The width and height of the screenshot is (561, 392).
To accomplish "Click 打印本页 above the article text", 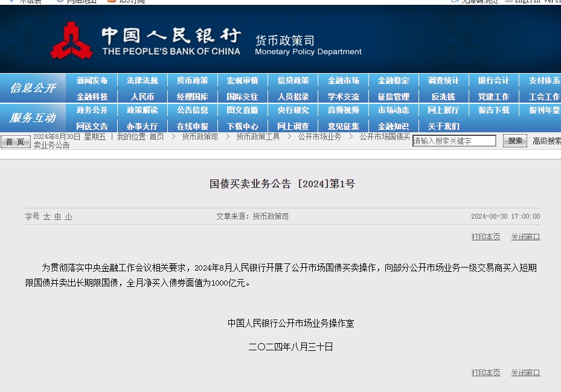I will 486,237.
